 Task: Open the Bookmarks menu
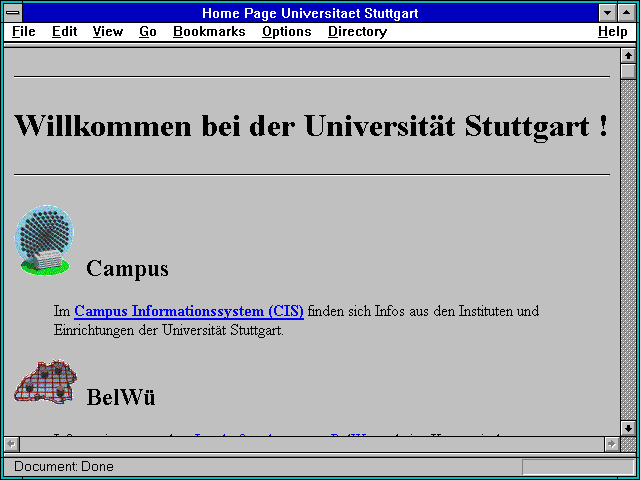pyautogui.click(x=209, y=32)
